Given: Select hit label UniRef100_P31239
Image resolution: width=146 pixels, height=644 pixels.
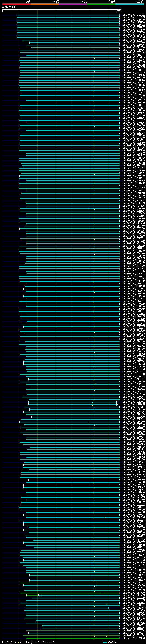Looking at the screenshot, I should tap(133, 246).
